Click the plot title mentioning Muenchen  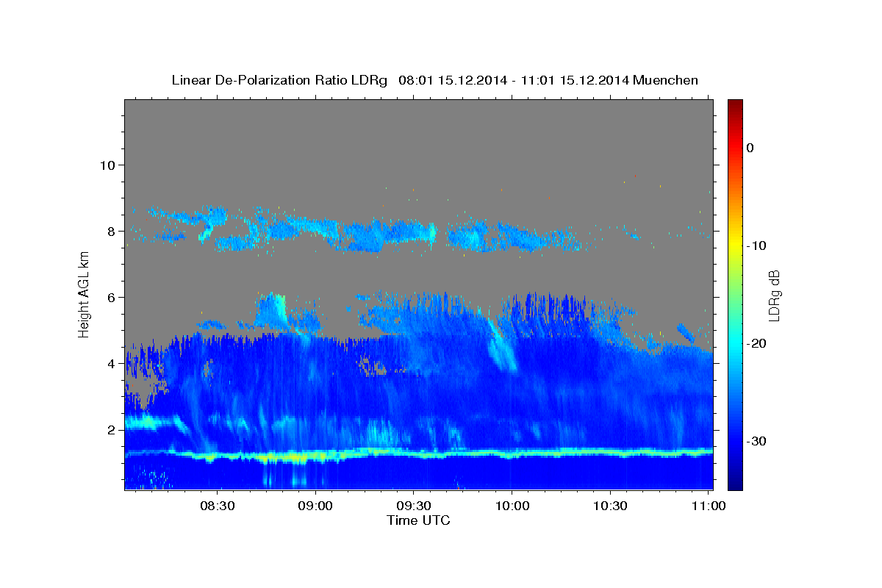[434, 79]
